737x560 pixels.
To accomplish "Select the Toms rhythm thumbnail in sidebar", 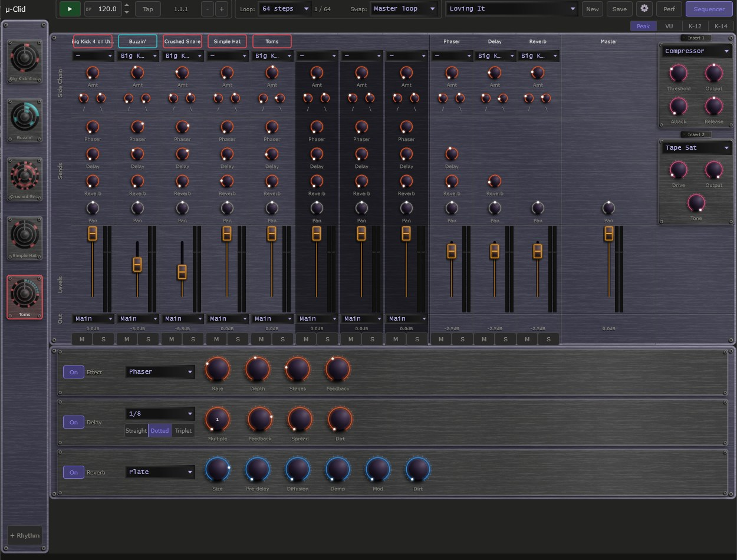I will click(25, 297).
